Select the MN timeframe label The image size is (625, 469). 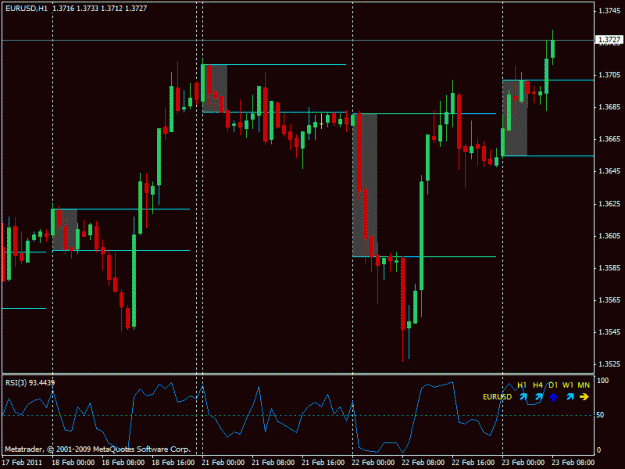point(584,385)
